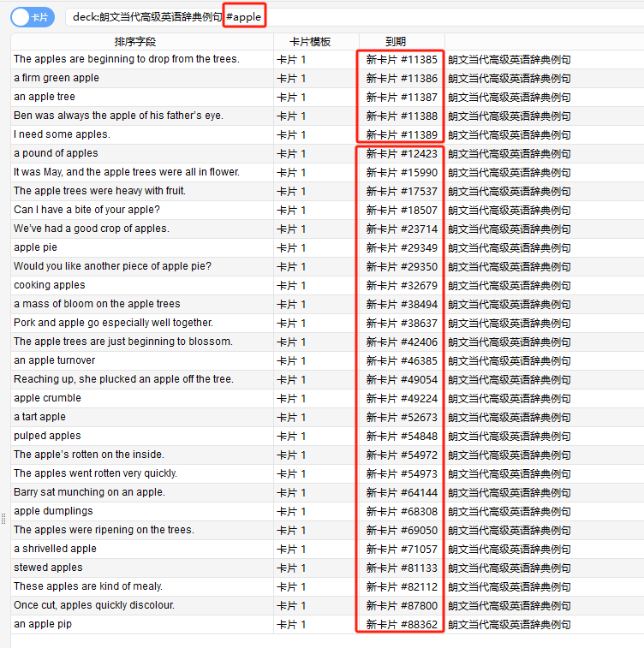Viewport: 644px width, 648px height.
Task: Click due cell '新卡片 #42406'
Action: [x=402, y=342]
